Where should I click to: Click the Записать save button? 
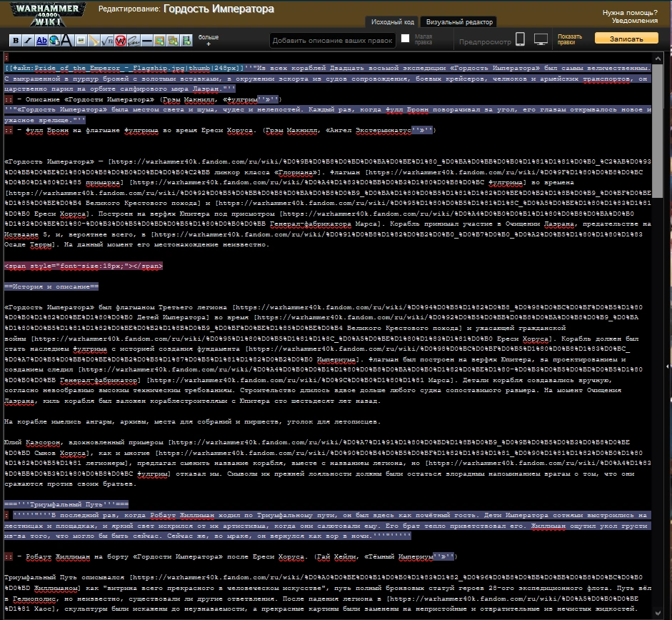[626, 39]
